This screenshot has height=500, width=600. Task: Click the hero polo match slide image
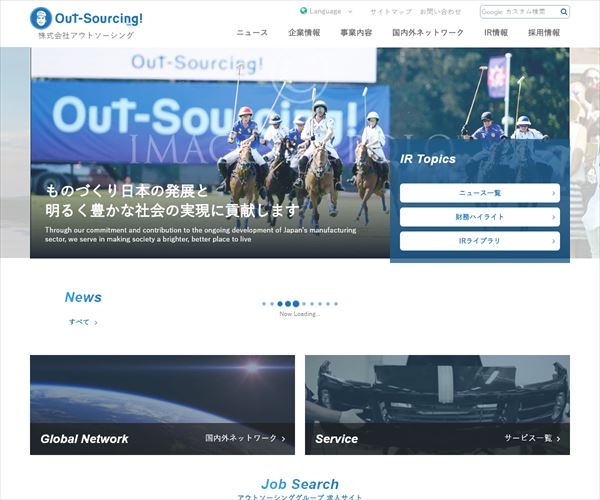tap(210, 153)
